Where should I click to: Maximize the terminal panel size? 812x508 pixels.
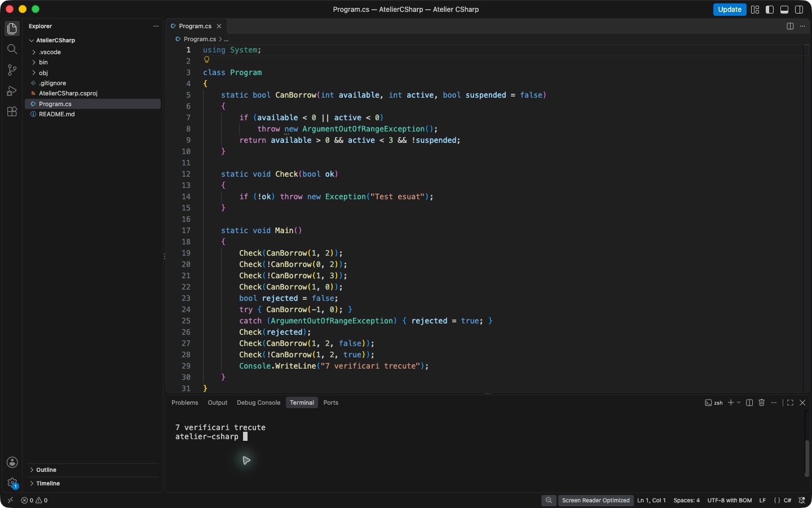790,402
